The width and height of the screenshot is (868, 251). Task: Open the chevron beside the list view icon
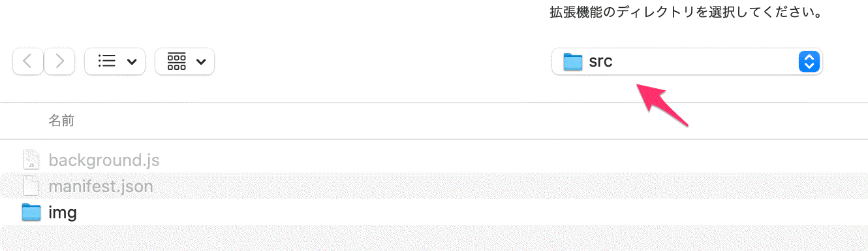click(132, 62)
